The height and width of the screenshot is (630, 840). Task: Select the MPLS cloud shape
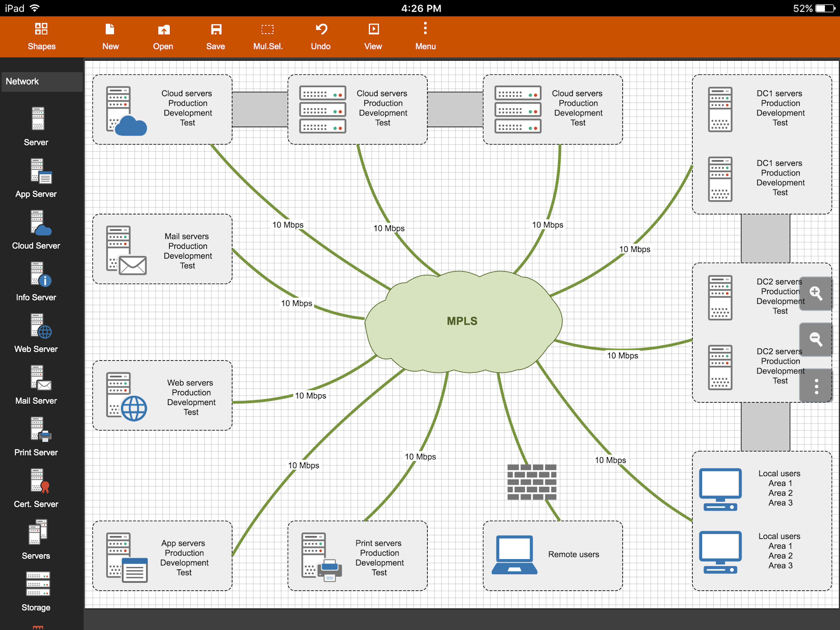(x=462, y=321)
